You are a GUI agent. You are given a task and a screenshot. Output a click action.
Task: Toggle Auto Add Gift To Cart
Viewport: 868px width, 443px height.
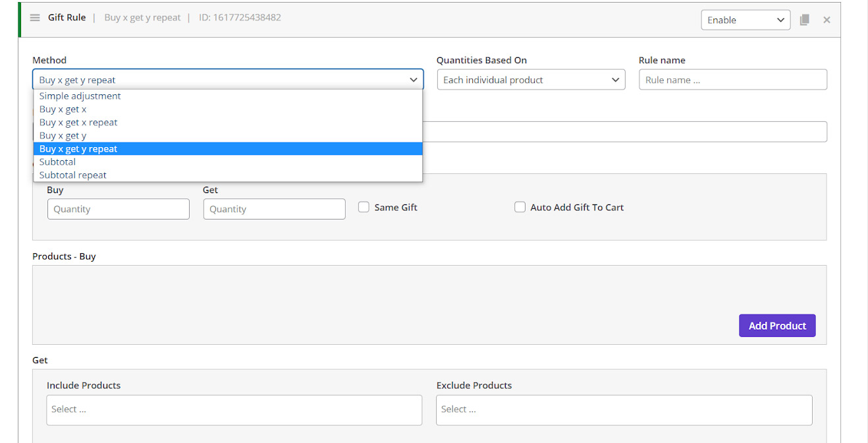coord(520,207)
